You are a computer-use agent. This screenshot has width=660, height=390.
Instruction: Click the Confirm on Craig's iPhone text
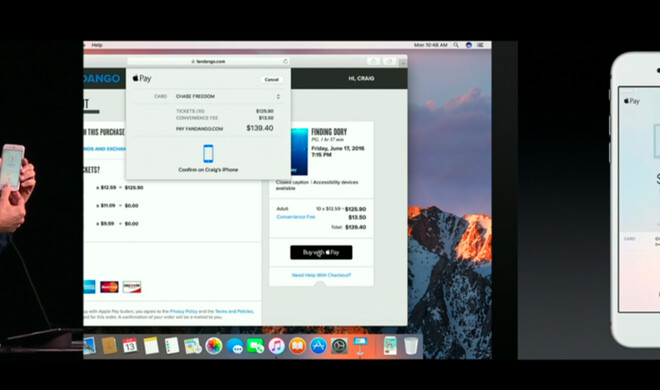point(208,170)
